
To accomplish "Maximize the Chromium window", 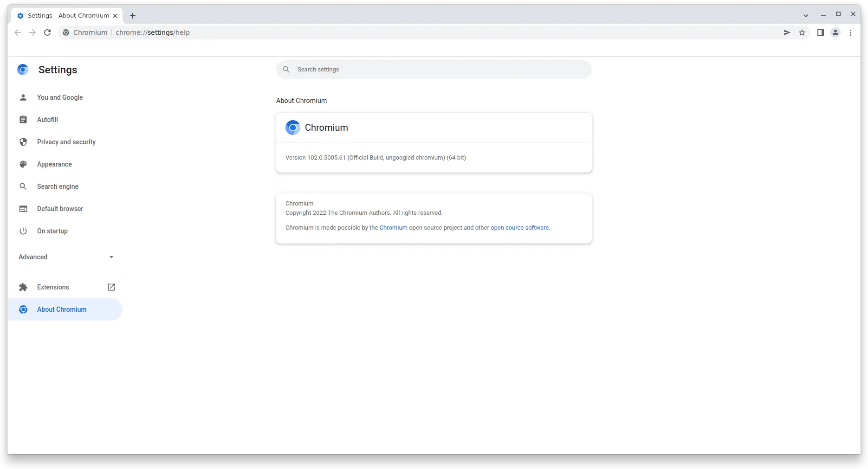I will click(838, 14).
